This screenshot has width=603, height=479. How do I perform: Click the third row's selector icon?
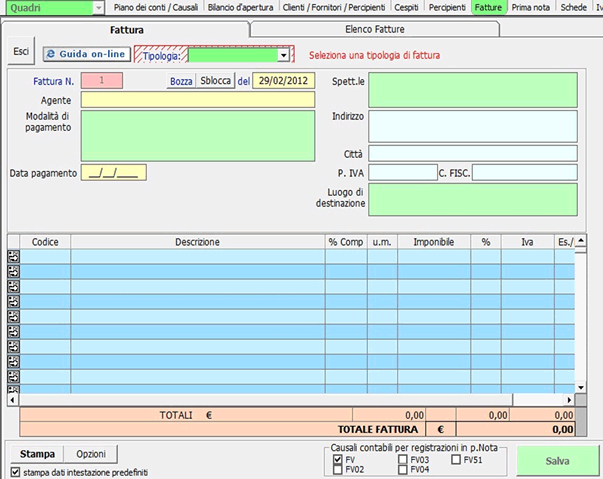pos(13,286)
